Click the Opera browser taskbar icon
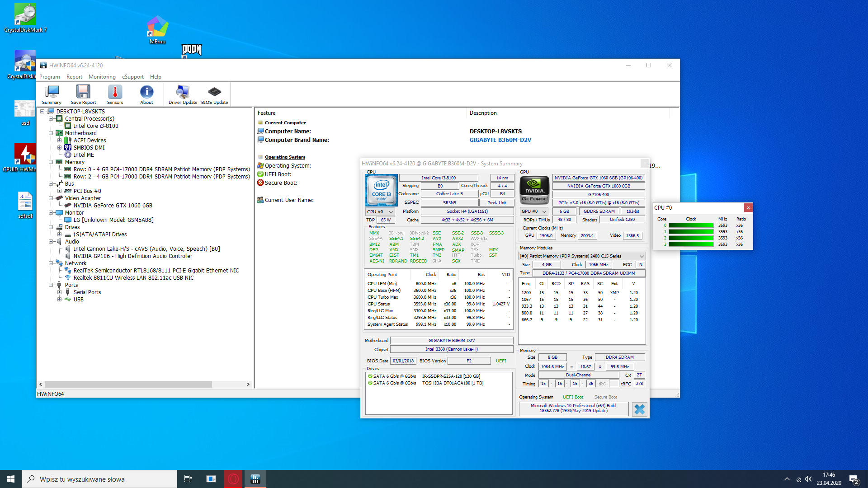 click(x=233, y=479)
